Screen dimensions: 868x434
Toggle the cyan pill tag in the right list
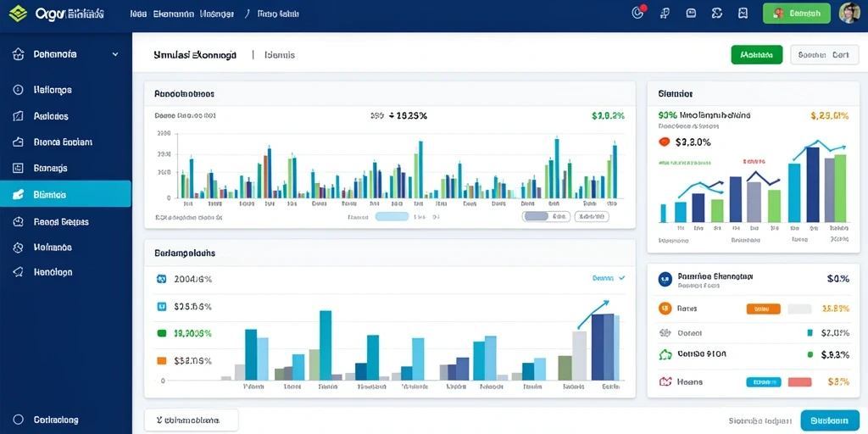[x=764, y=382]
